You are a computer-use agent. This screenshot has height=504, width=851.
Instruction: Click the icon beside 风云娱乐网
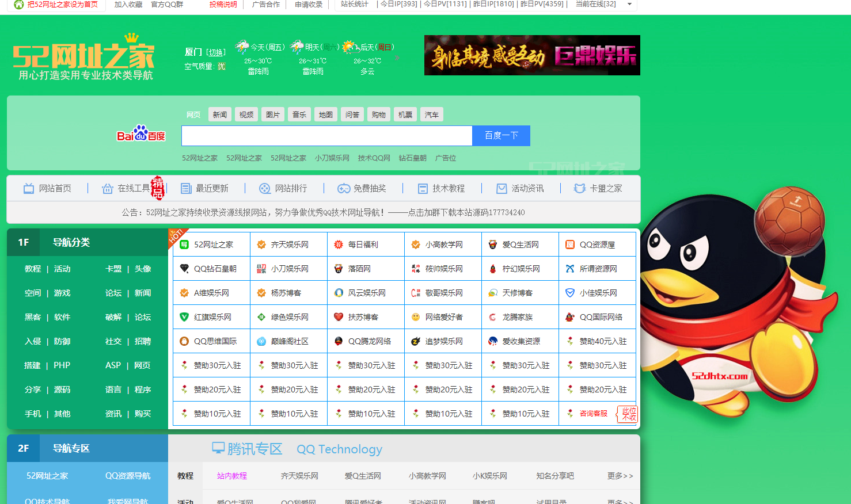tap(339, 293)
